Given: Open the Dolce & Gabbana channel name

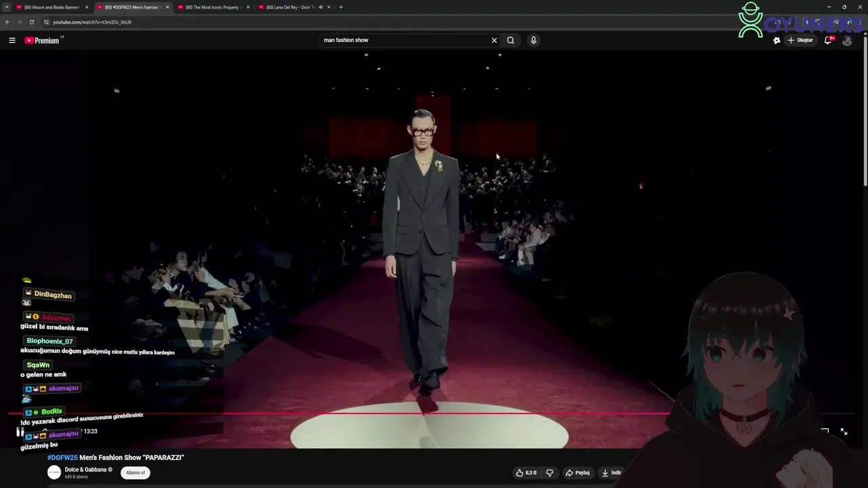Looking at the screenshot, I should point(85,469).
